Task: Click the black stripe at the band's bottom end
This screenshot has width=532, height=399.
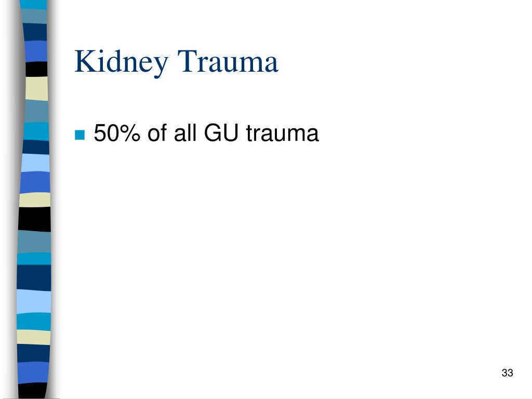Action: [x=33, y=390]
